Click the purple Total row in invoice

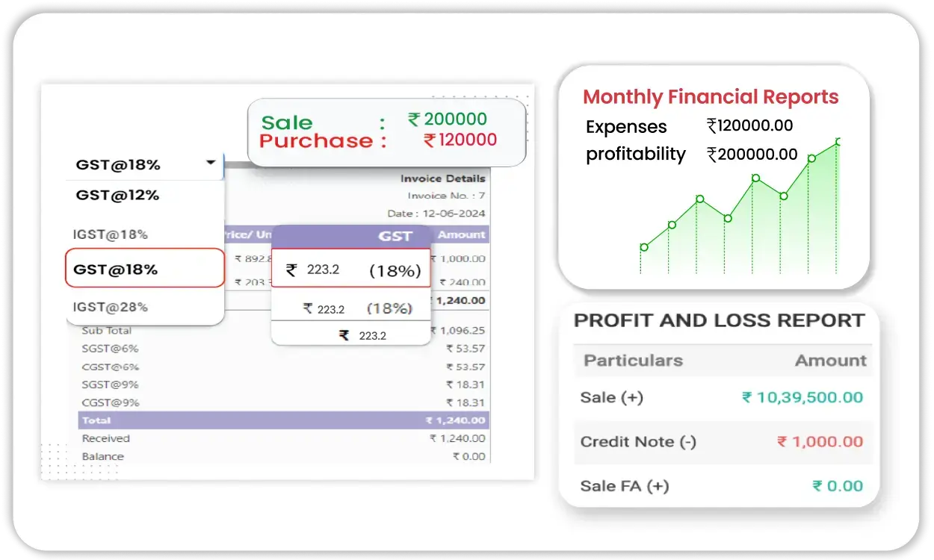pyautogui.click(x=283, y=420)
